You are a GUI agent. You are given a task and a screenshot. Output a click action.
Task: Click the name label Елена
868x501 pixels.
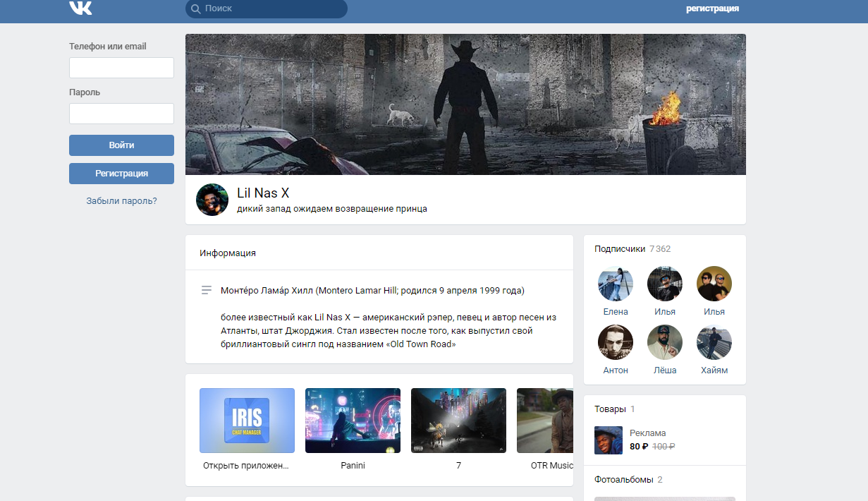616,312
